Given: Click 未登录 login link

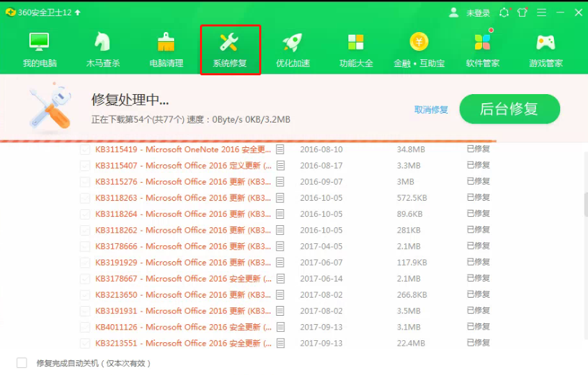Looking at the screenshot, I should point(478,13).
